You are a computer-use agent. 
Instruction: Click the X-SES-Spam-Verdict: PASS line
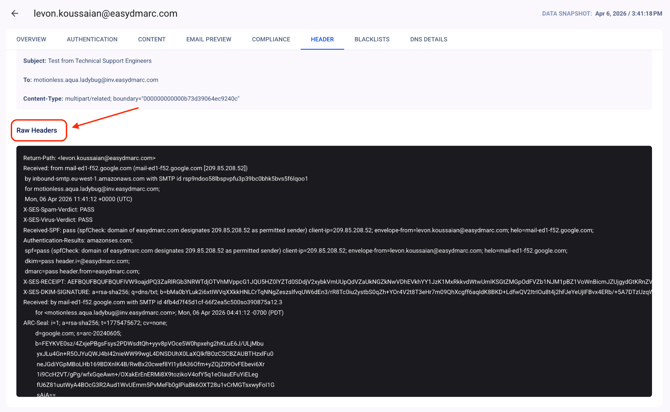click(x=58, y=210)
